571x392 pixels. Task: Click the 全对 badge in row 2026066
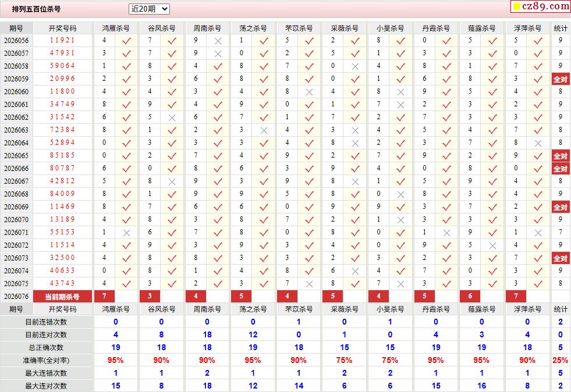(561, 169)
